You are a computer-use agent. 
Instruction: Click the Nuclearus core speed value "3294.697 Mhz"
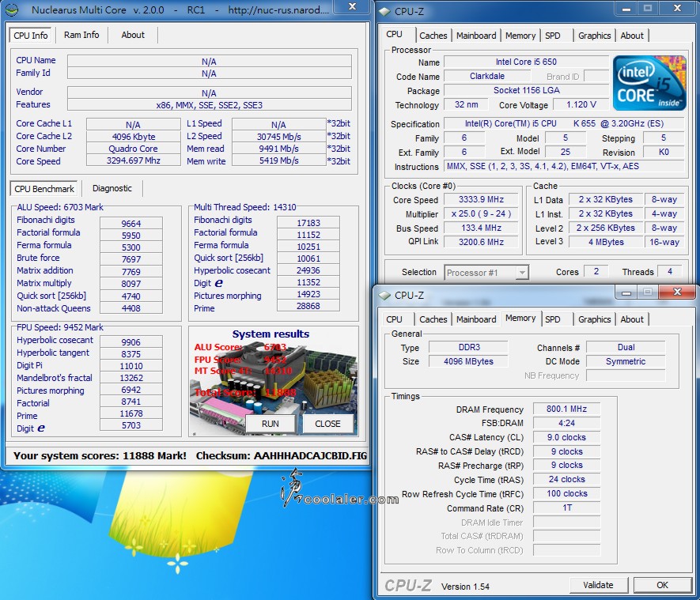[134, 160]
